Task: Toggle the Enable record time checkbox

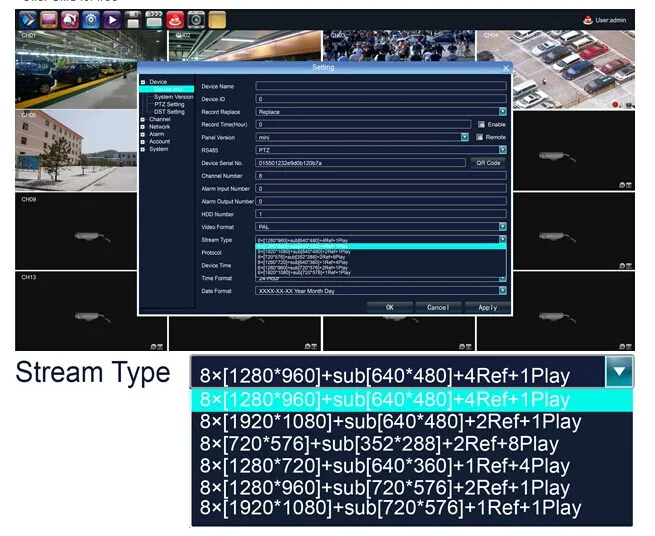Action: [x=481, y=124]
